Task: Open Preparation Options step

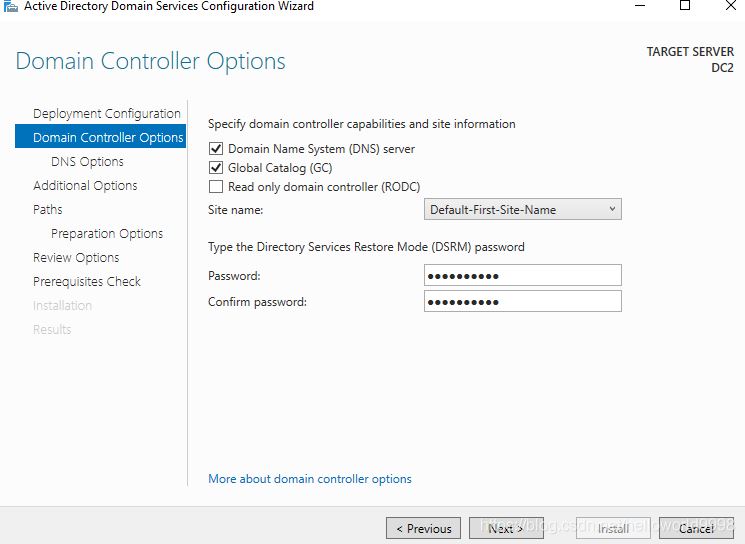Action: (x=107, y=233)
